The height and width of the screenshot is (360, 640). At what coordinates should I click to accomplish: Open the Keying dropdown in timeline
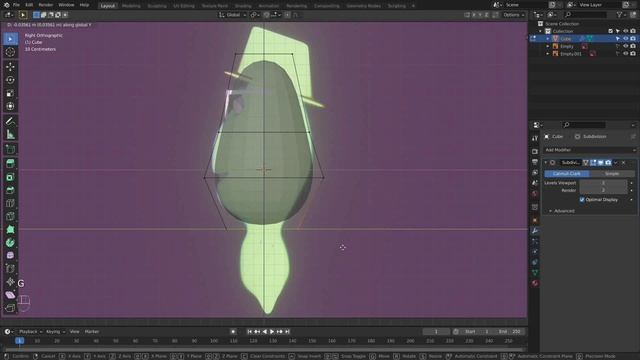coord(56,331)
